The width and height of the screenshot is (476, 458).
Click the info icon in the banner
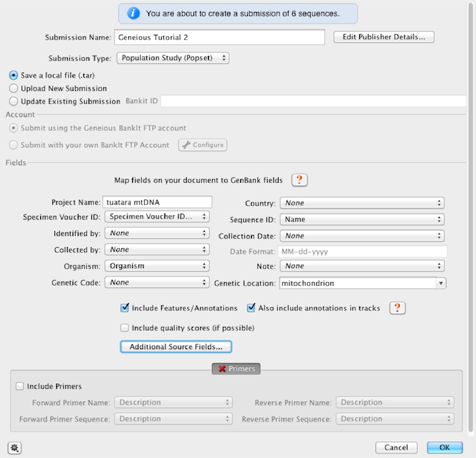click(x=133, y=14)
